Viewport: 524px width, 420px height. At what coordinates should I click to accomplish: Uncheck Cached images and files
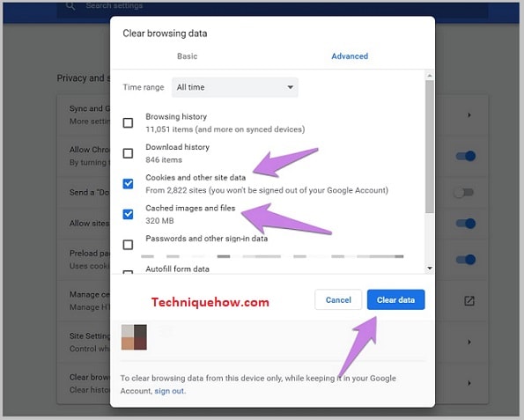pos(128,214)
